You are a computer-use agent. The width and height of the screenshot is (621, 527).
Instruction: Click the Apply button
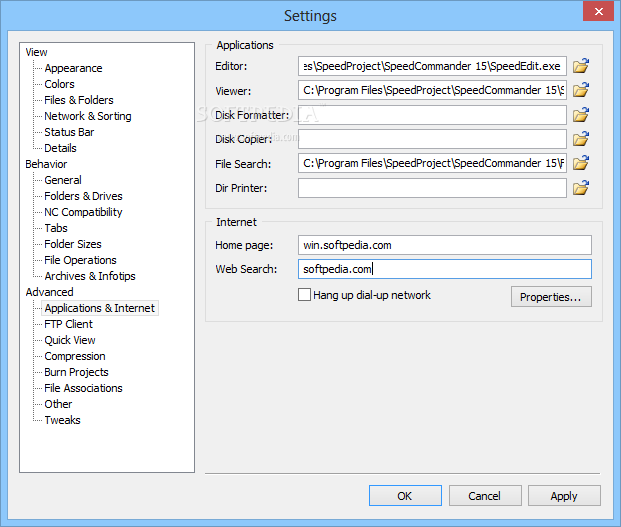click(x=564, y=496)
